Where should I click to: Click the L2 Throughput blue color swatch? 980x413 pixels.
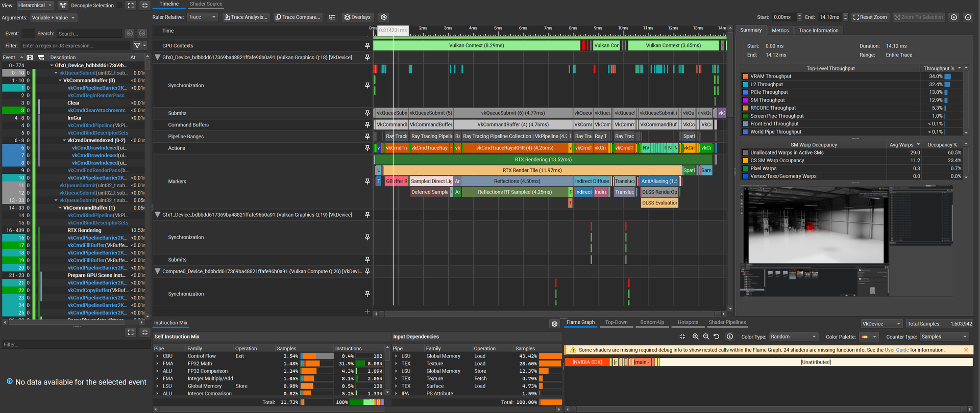coord(745,85)
